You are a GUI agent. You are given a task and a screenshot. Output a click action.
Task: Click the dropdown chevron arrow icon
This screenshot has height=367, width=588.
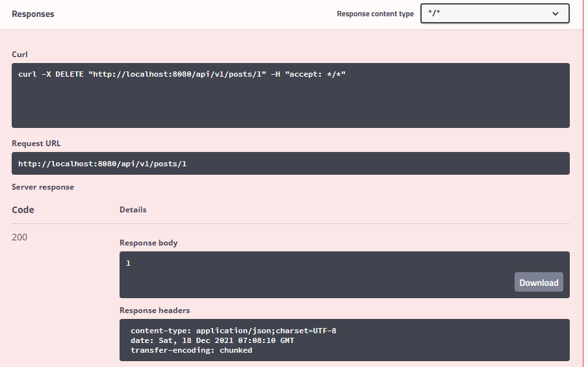point(556,14)
